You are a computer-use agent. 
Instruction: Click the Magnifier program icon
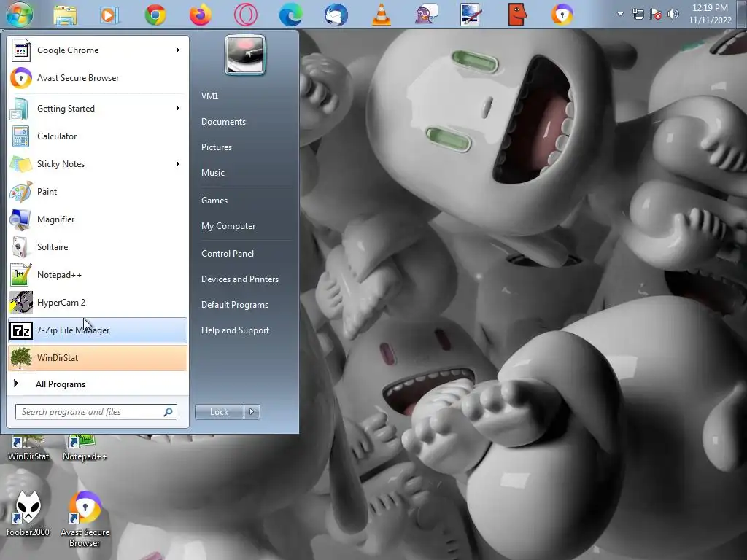tap(20, 219)
